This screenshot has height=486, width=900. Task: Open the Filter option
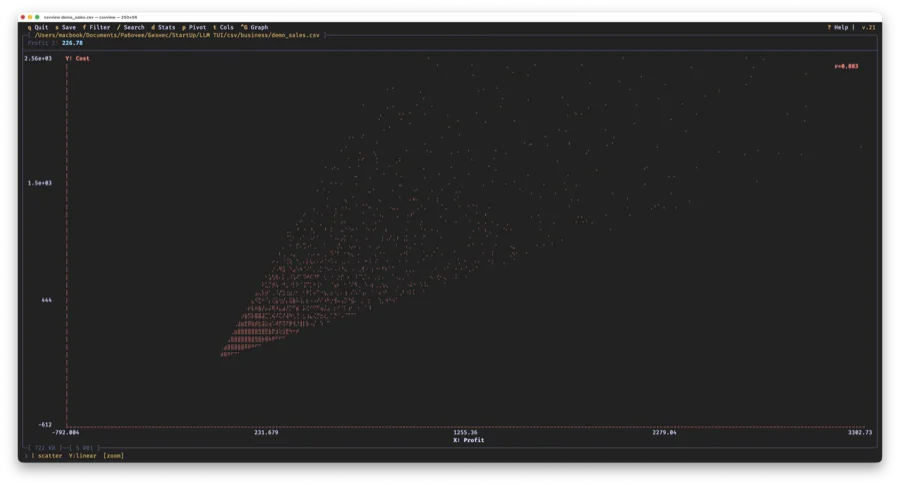97,27
